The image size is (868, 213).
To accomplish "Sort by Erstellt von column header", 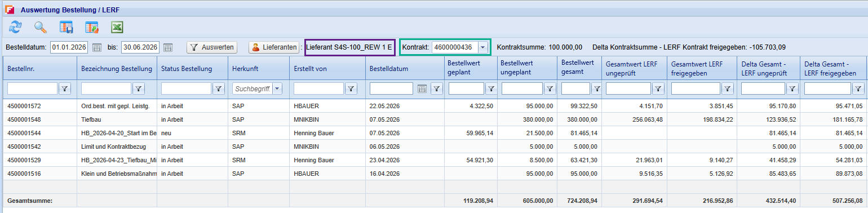I will pos(327,68).
